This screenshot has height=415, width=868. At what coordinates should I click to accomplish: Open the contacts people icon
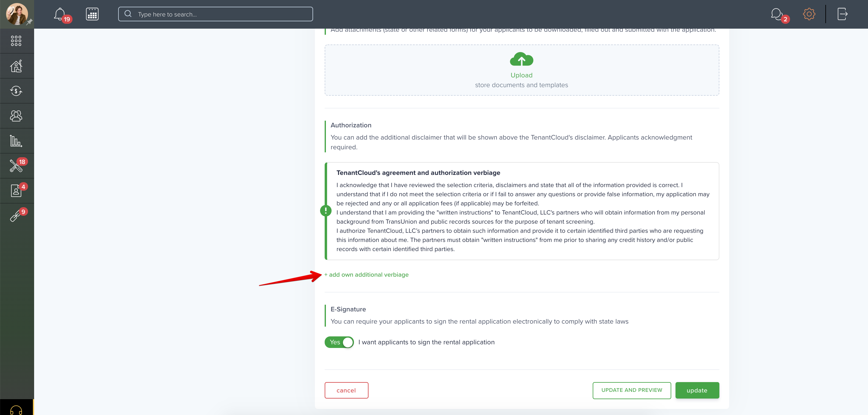[x=16, y=116]
